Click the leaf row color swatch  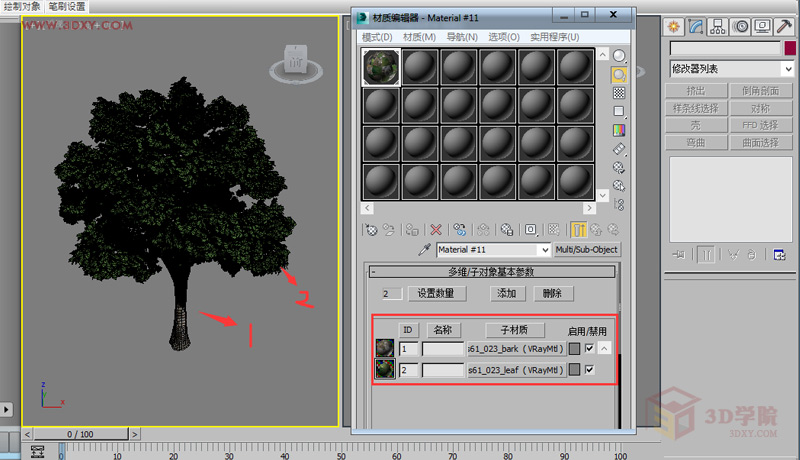click(574, 370)
